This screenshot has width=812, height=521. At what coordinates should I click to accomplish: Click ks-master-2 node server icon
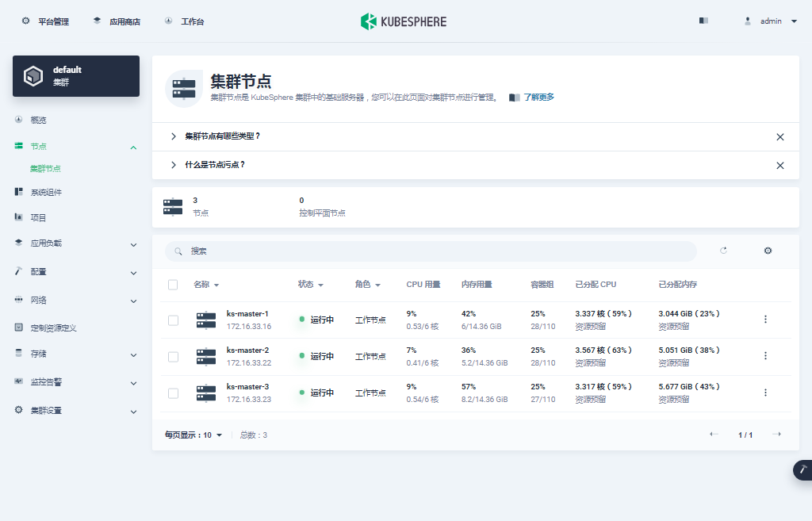(x=206, y=357)
